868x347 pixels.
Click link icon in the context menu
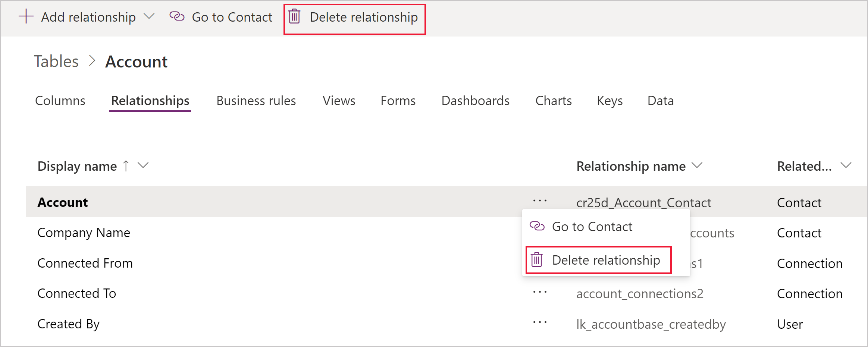[537, 226]
